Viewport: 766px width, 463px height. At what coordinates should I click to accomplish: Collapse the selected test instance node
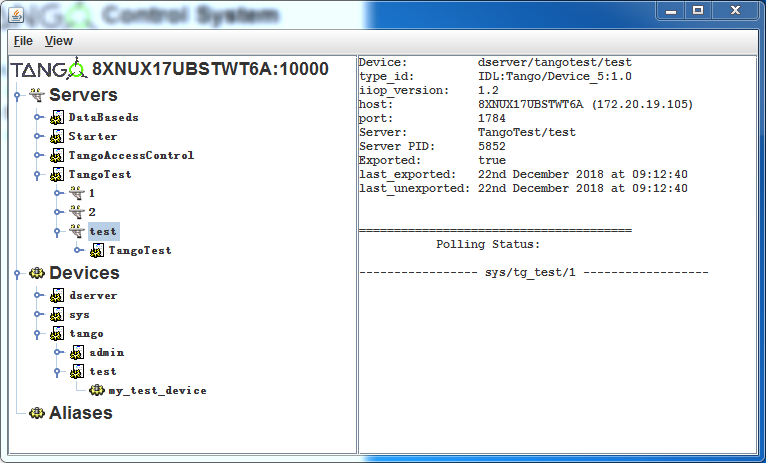pos(58,232)
